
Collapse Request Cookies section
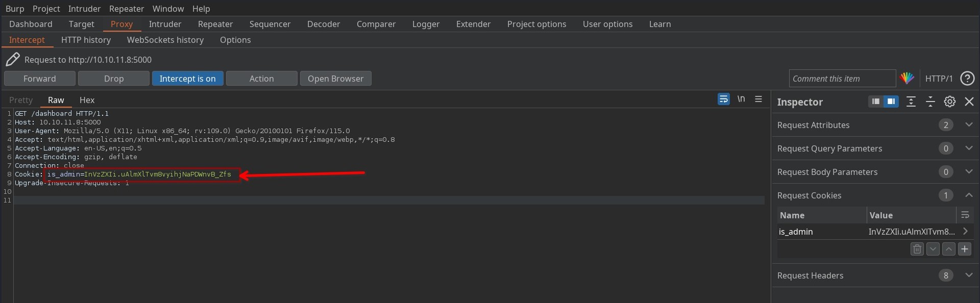click(x=969, y=195)
